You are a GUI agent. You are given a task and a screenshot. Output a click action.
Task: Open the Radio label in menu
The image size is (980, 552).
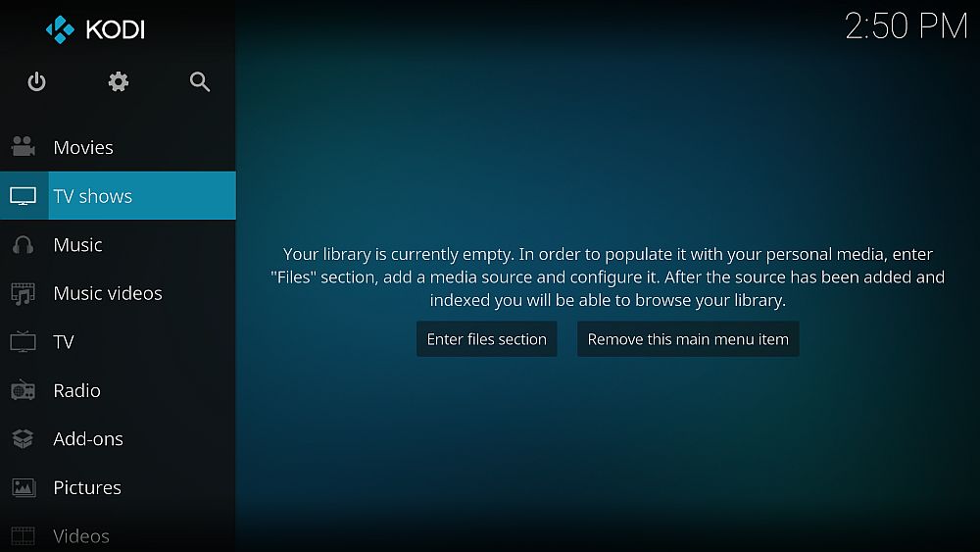tap(76, 390)
